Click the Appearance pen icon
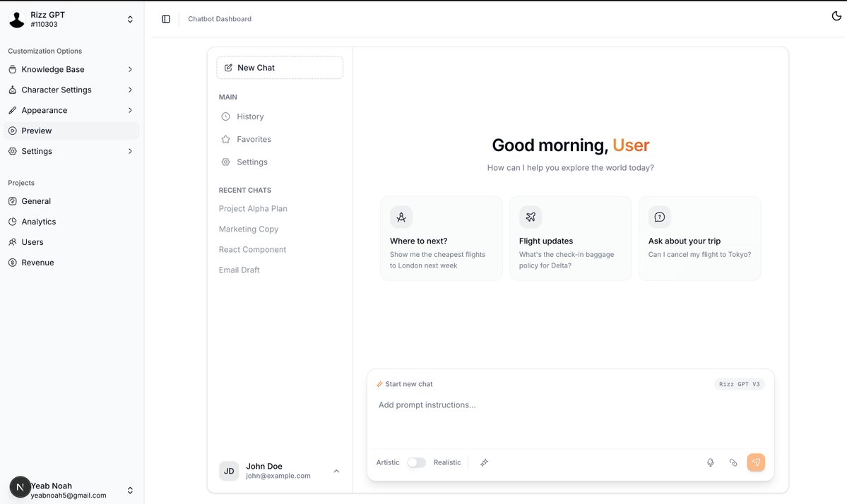This screenshot has width=847, height=504. click(x=13, y=110)
